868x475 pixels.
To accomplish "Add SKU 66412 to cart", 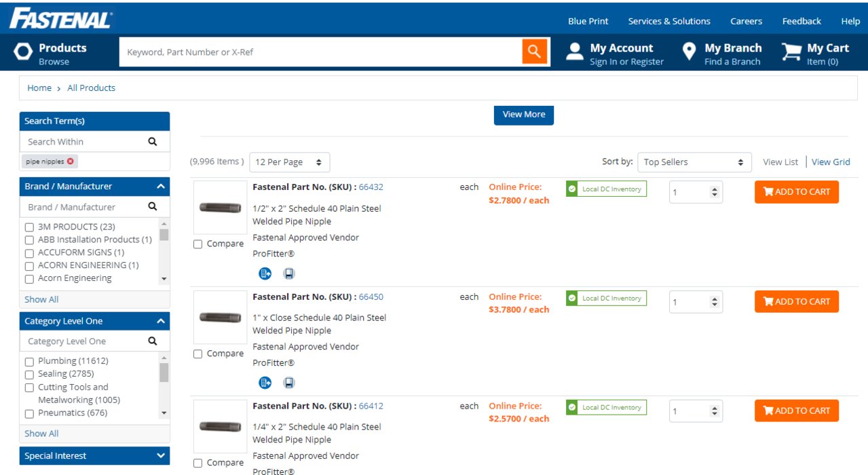I will [797, 411].
